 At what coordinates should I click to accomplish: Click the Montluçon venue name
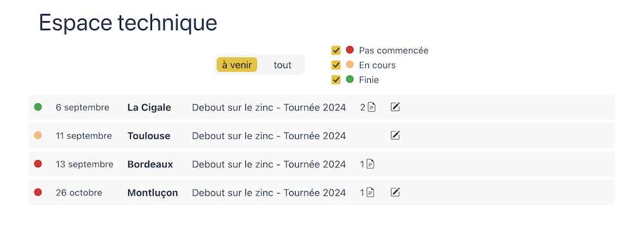[x=153, y=193]
